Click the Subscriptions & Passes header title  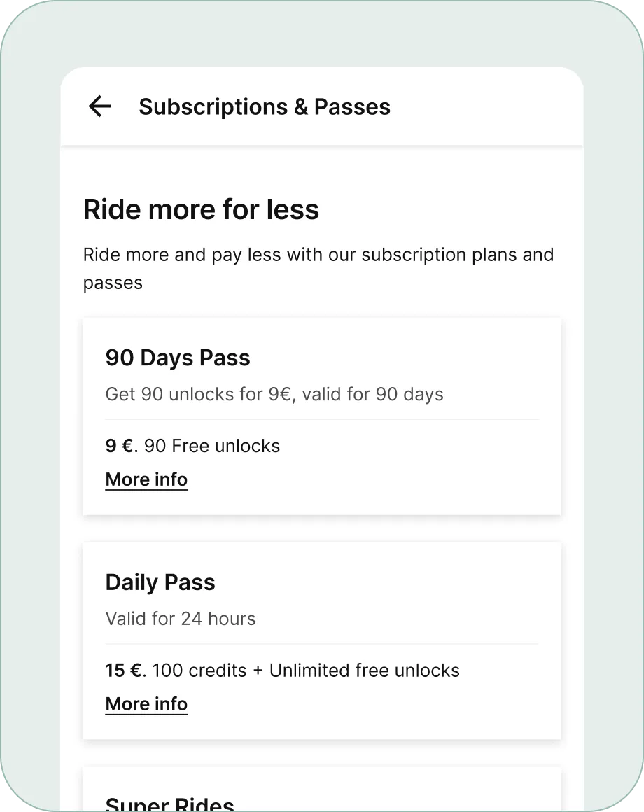click(265, 106)
